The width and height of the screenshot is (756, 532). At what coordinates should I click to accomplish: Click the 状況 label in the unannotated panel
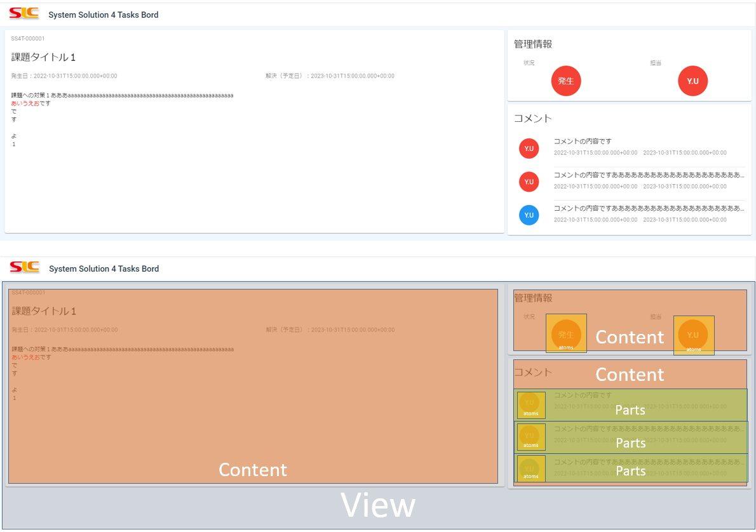[529, 63]
